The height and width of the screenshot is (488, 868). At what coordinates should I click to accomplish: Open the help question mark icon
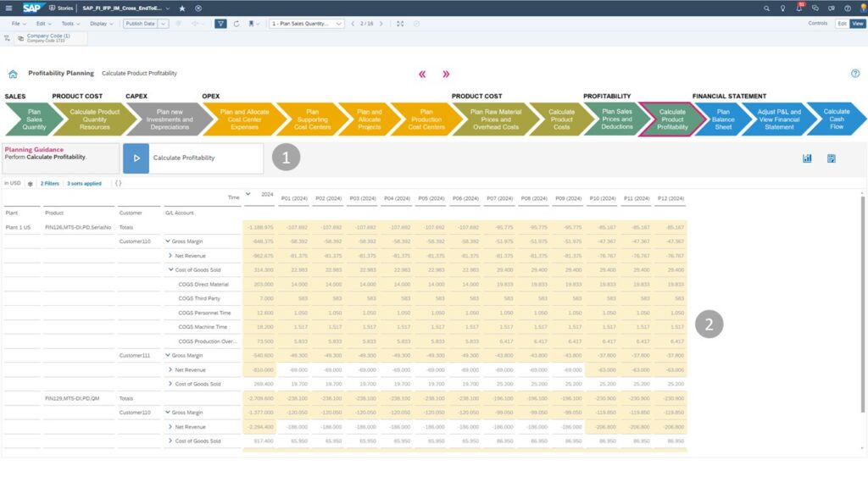tap(855, 74)
